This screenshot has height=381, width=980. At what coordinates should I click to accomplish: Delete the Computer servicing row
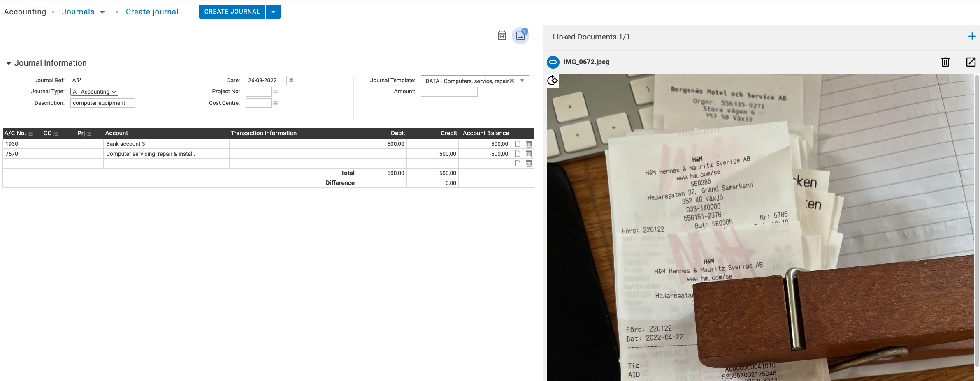pos(529,154)
